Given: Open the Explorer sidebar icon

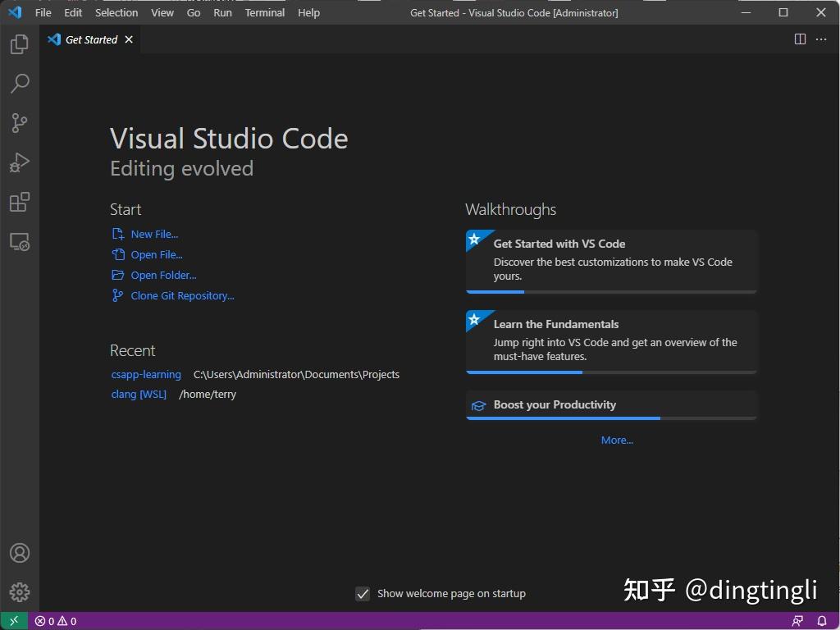Looking at the screenshot, I should click(19, 44).
